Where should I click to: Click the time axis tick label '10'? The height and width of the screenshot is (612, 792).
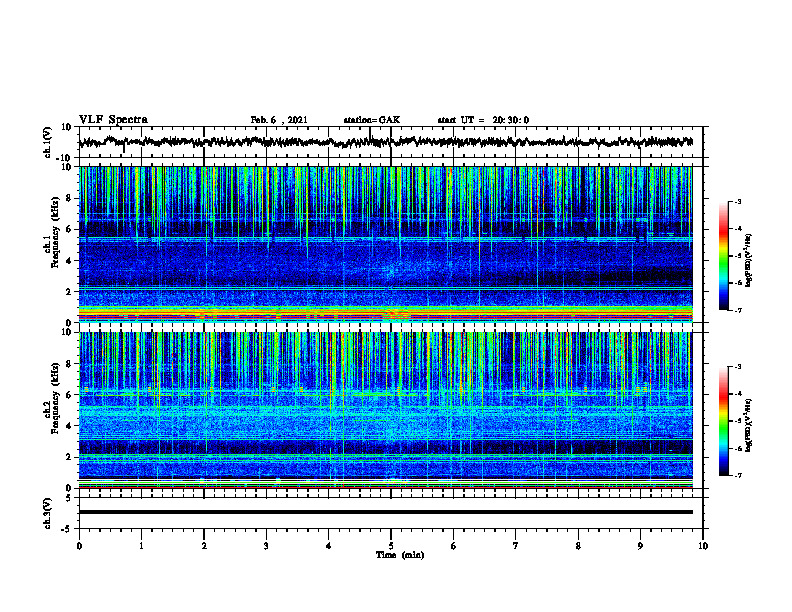(703, 546)
